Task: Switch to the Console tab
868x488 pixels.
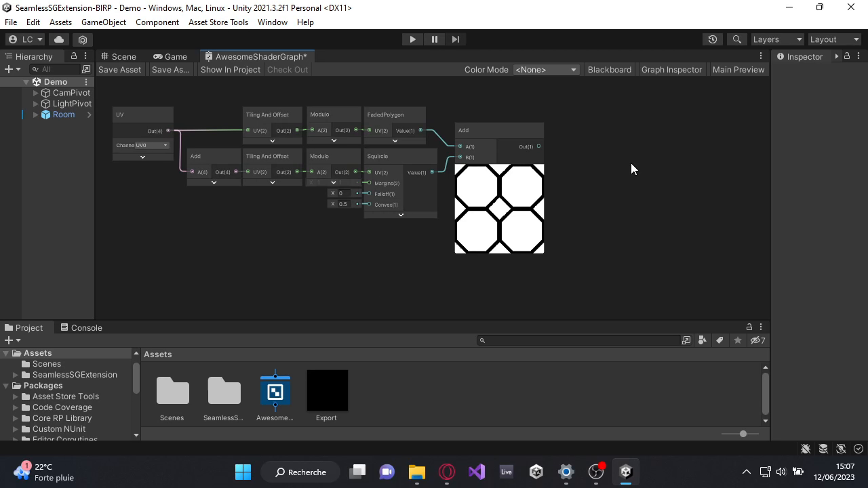Action: click(81, 327)
